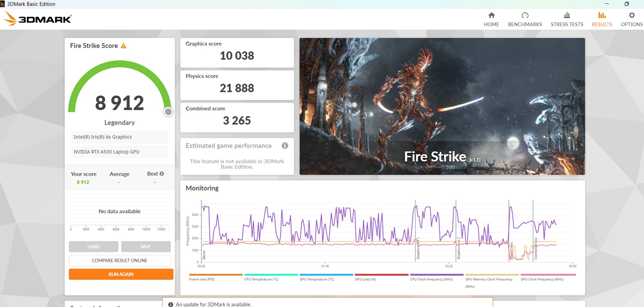Click the info icon next to Best
This screenshot has height=307, width=644.
(x=162, y=174)
